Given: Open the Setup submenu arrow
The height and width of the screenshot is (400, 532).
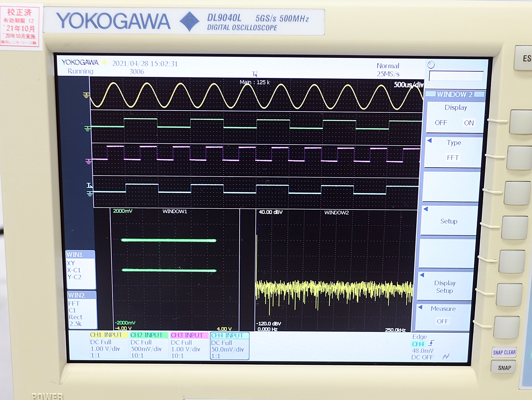Looking at the screenshot, I should 426,209.
